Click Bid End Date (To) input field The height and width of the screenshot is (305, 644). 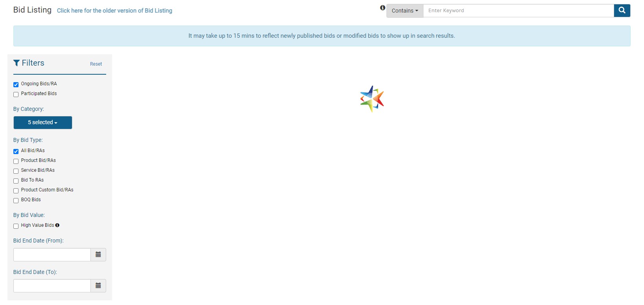coord(52,286)
